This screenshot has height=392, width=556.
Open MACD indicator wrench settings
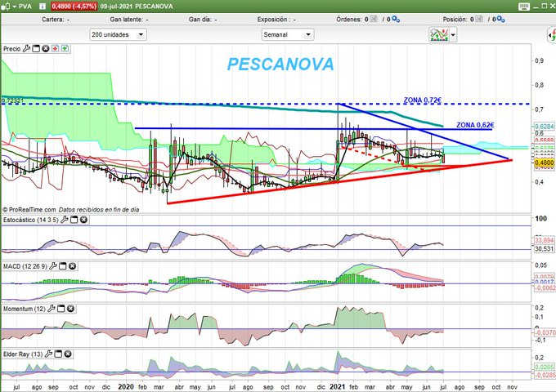(53, 266)
